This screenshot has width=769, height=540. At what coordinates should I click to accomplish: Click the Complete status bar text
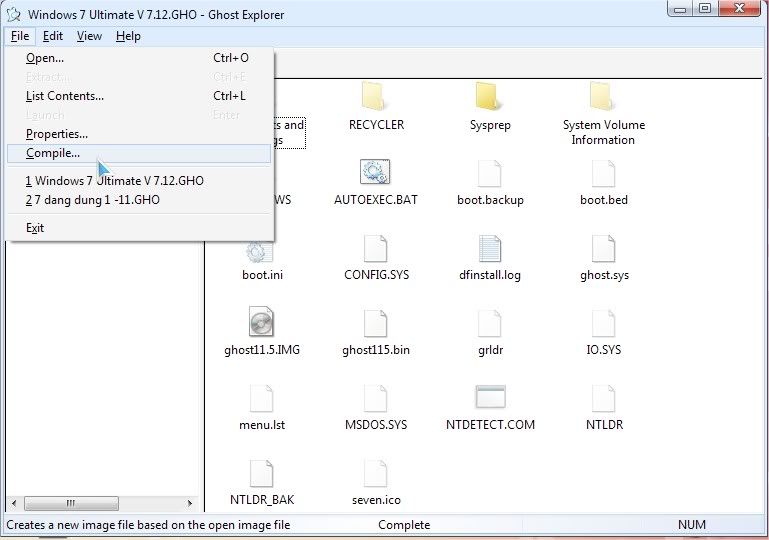[x=404, y=525]
